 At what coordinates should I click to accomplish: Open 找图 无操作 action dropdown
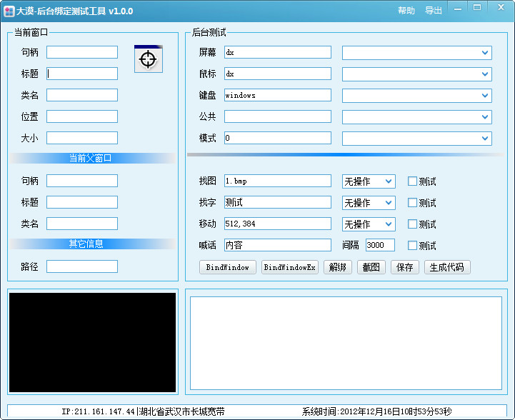point(369,181)
